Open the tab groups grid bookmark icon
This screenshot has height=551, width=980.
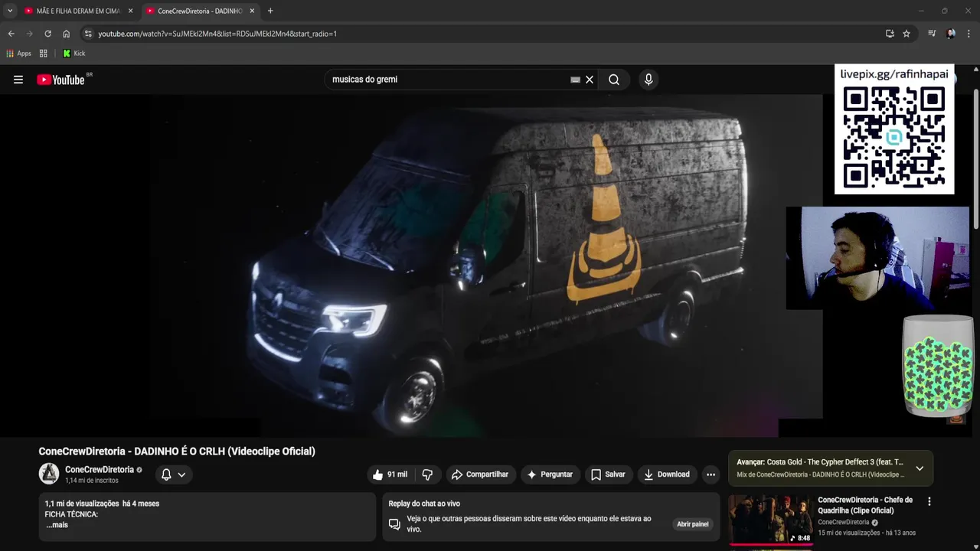tap(44, 54)
